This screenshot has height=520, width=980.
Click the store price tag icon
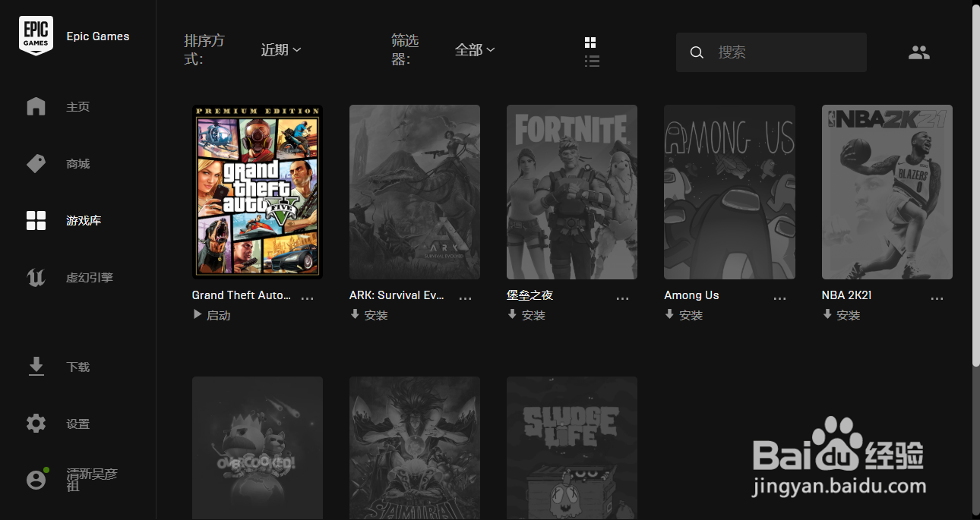(x=36, y=163)
